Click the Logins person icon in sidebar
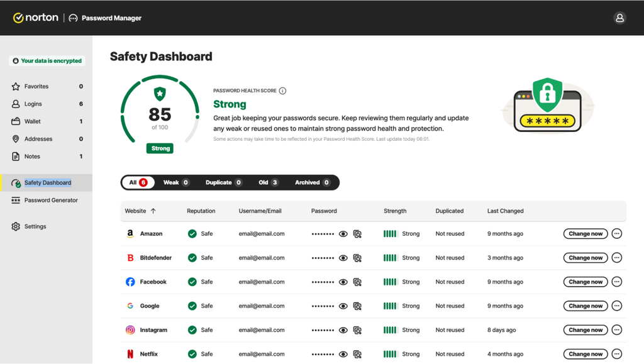Image resolution: width=644 pixels, height=364 pixels. tap(16, 104)
